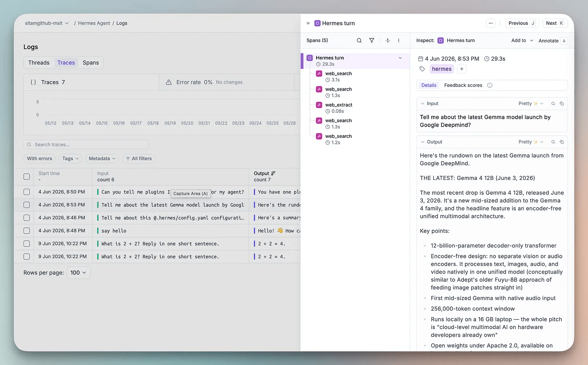Image resolution: width=588 pixels, height=365 pixels.
Task: Click the '4 Jun 2026, 8:48 PM' start time cell
Action: tap(62, 231)
